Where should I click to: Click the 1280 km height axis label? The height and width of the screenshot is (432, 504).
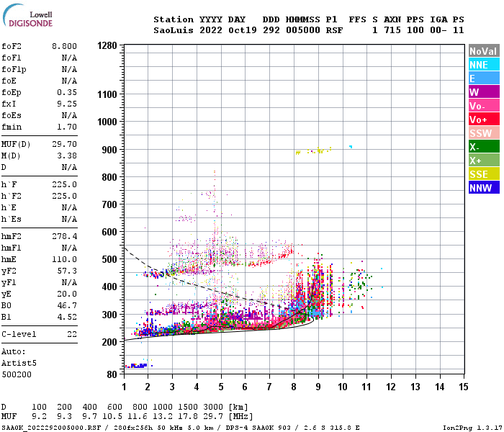click(107, 45)
